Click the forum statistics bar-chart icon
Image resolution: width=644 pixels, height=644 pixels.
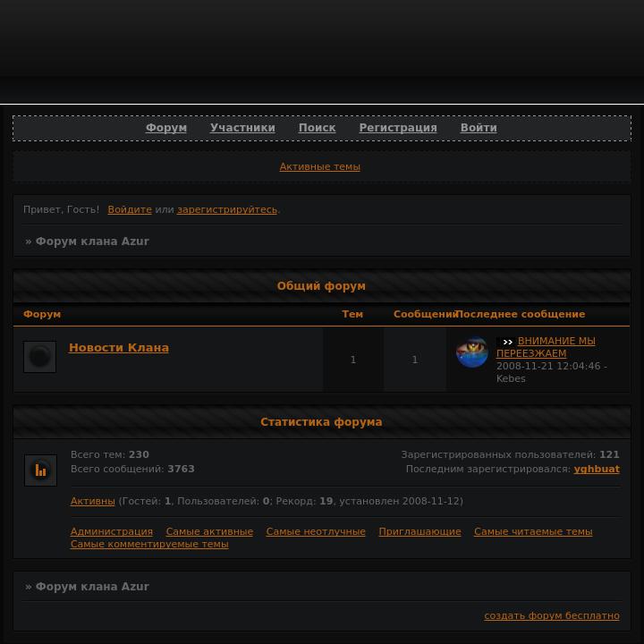click(40, 470)
